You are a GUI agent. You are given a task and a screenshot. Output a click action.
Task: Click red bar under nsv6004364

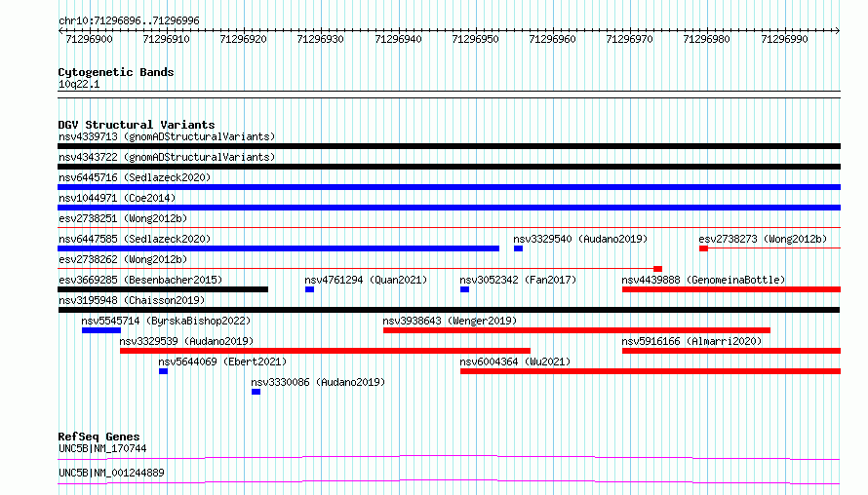(651, 371)
